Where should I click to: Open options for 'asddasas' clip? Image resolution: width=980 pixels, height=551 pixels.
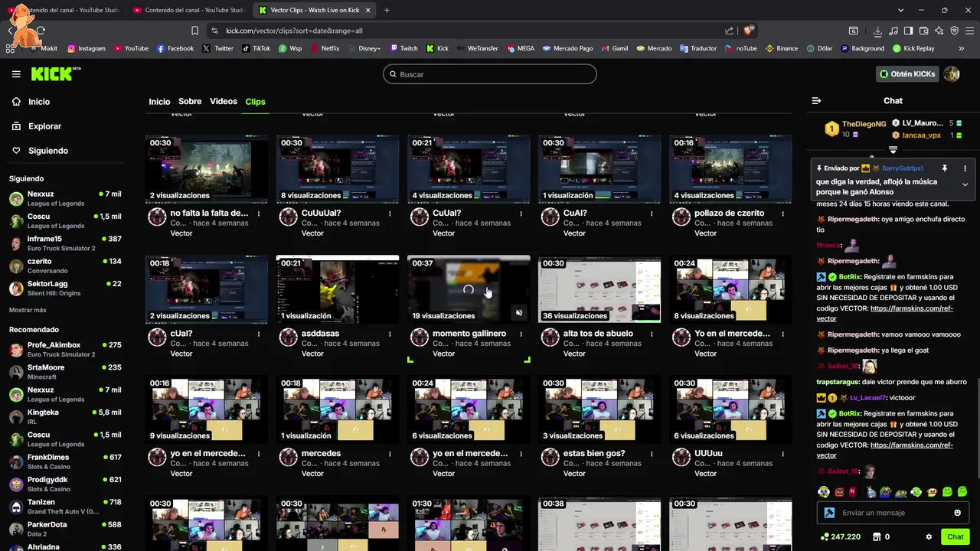[390, 334]
